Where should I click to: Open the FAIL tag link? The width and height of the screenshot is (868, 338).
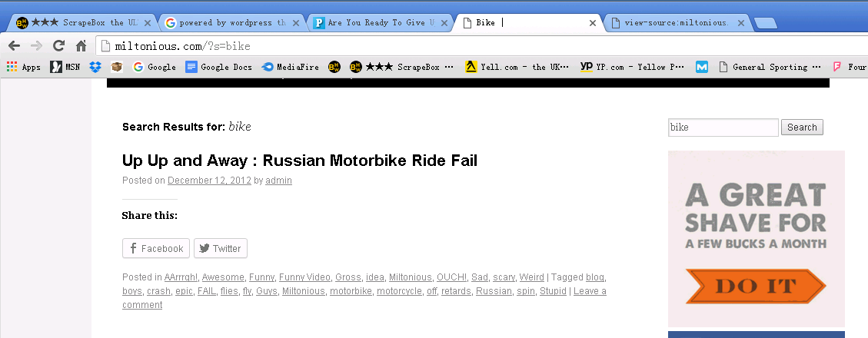(207, 291)
